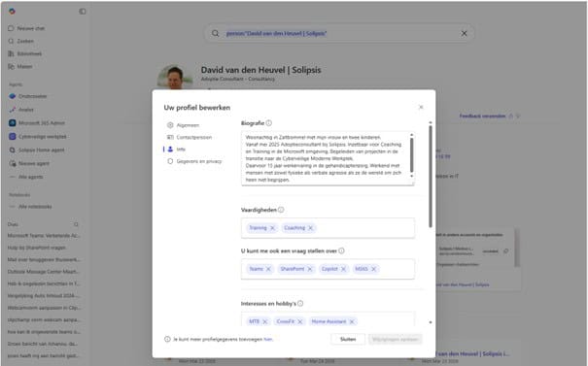Switch to the Algemeen tab

(184, 125)
